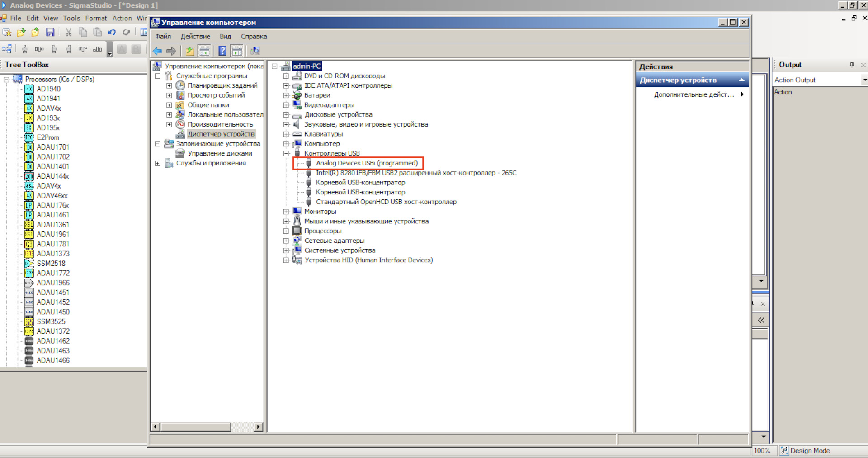Click the Open folder icon in SigmaStudio toolbar
Viewport: 868px width, 458px height.
coord(21,32)
